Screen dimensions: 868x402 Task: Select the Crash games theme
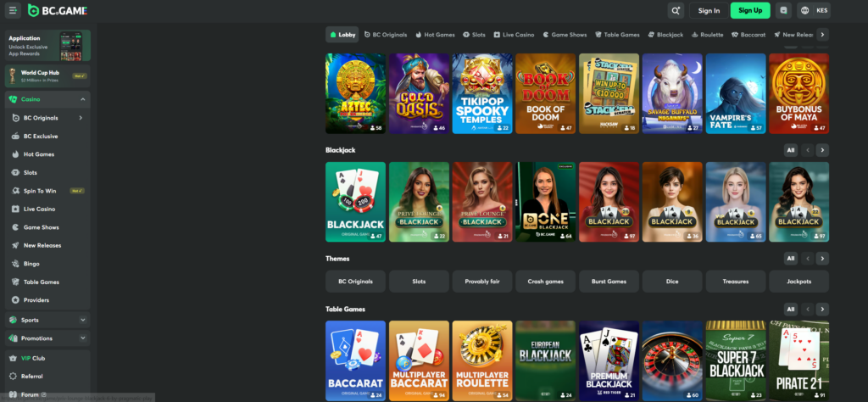[545, 282]
